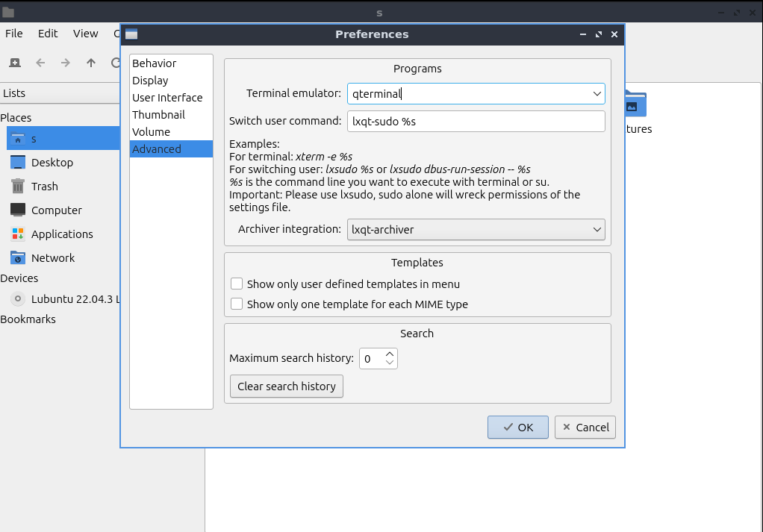Open the Archiver integration combo box
763x532 pixels.
click(597, 229)
